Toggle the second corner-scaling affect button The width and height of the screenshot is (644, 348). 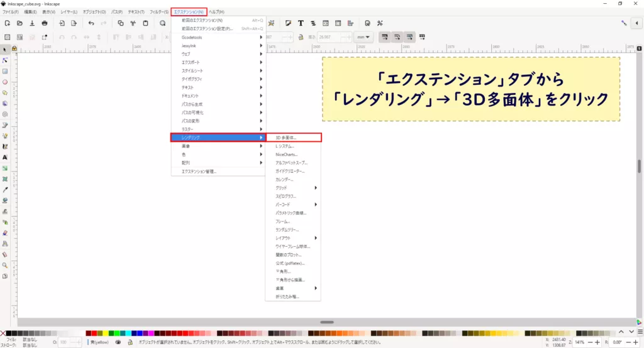(x=397, y=37)
